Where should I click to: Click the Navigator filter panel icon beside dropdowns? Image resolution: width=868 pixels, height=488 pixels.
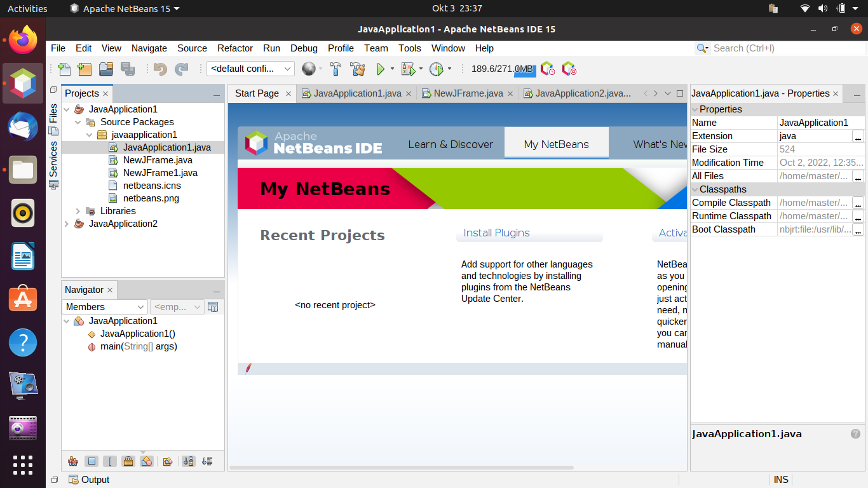pos(214,307)
